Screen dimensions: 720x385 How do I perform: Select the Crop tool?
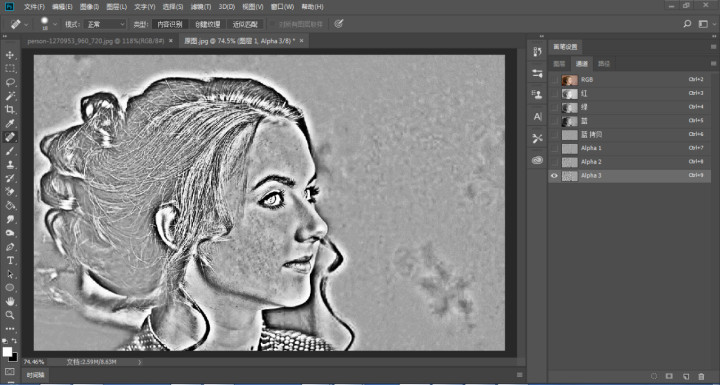coord(10,109)
